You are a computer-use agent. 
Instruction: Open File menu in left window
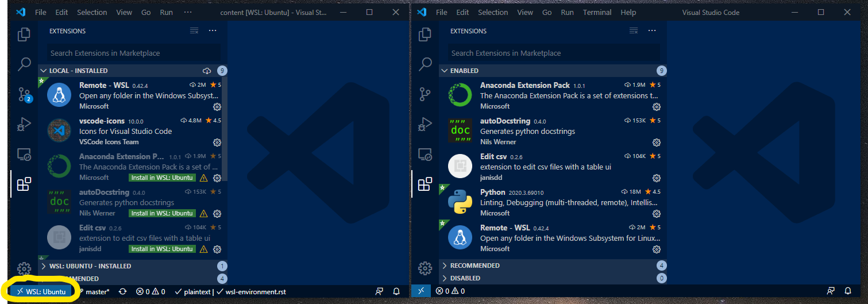pos(40,12)
